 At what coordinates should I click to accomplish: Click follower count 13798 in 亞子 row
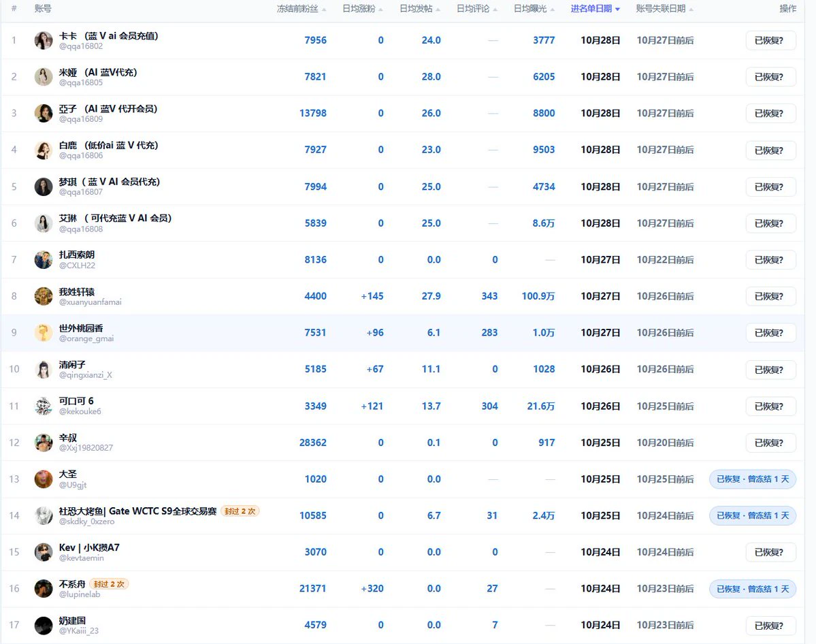pyautogui.click(x=313, y=113)
